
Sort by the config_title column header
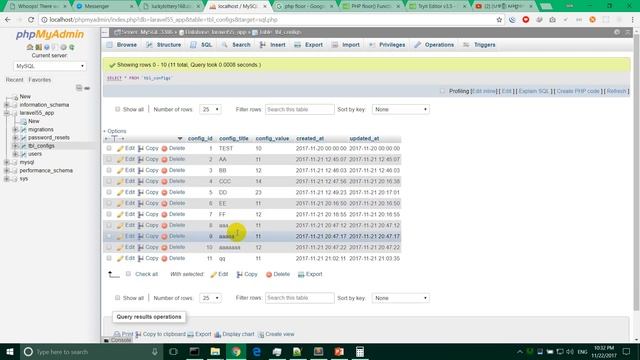point(233,139)
